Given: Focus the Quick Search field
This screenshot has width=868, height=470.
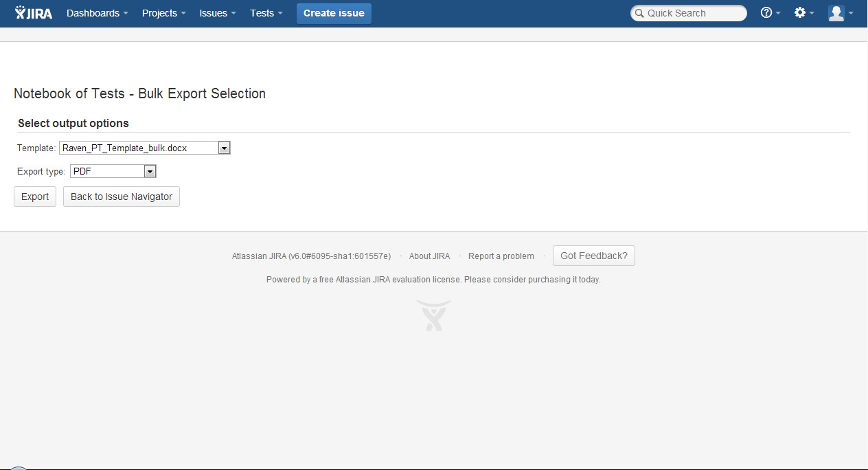Looking at the screenshot, I should coord(689,13).
